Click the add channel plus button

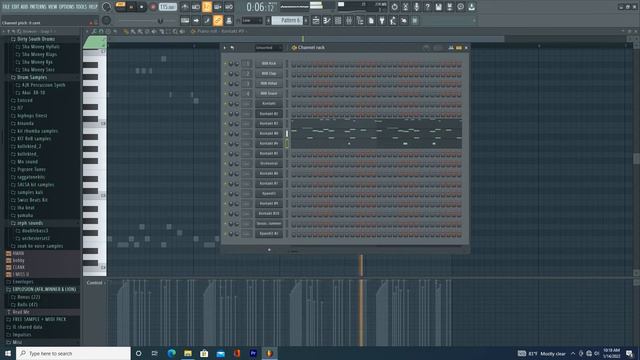point(269,250)
